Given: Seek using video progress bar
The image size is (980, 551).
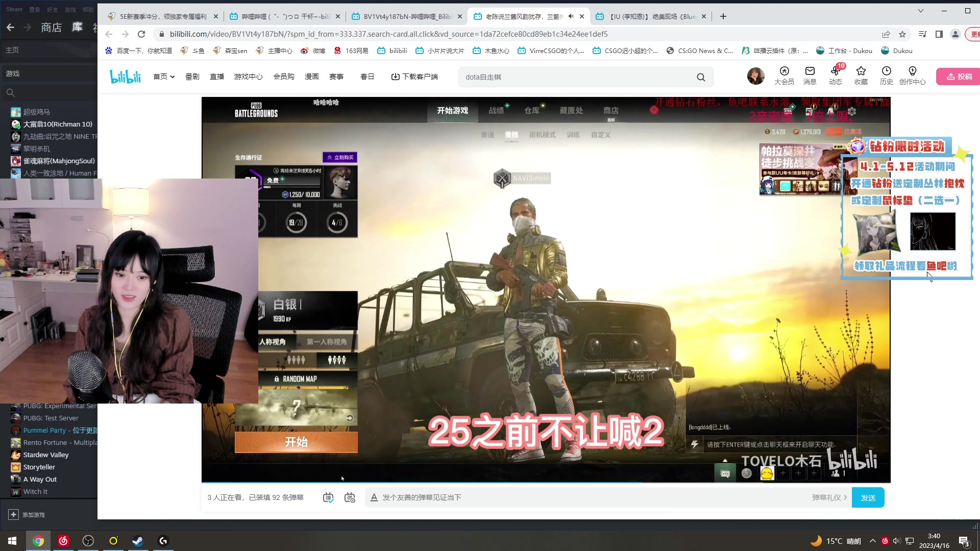Looking at the screenshot, I should click(x=546, y=482).
